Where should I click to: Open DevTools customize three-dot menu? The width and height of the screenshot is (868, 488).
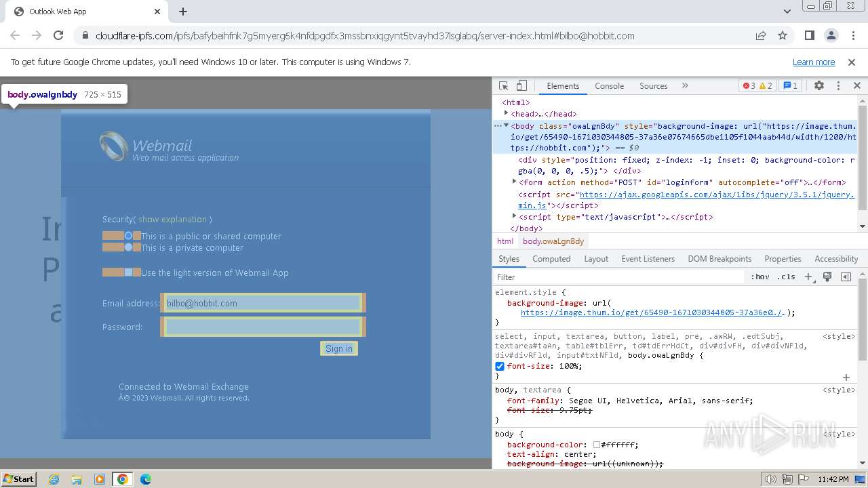click(x=838, y=86)
